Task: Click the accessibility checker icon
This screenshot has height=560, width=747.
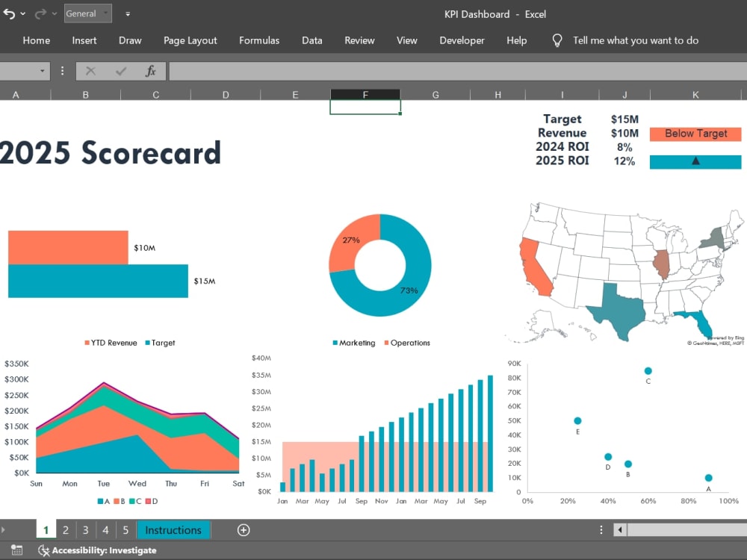Action: tap(43, 550)
